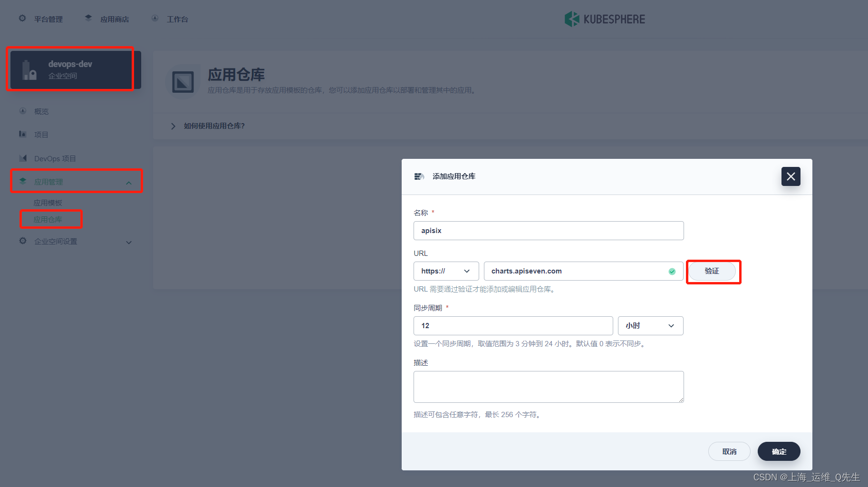Click the 企业空间设置 gear icon
Viewport: 868px width, 487px height.
point(23,241)
